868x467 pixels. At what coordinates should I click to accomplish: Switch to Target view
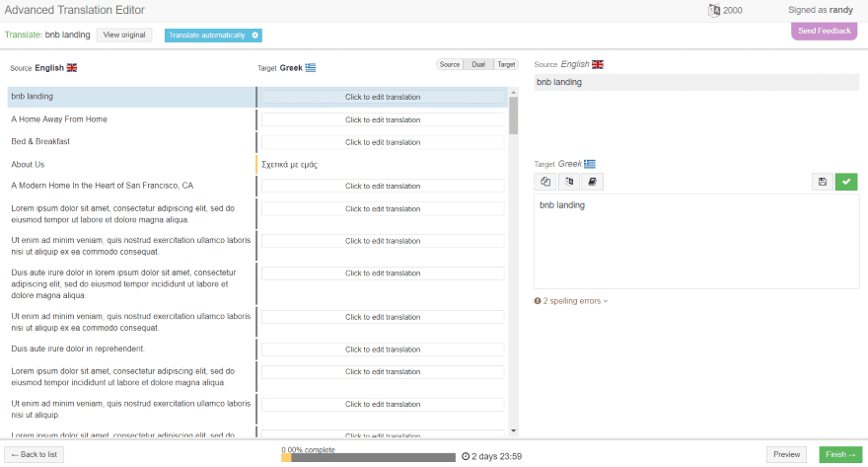[x=506, y=64]
